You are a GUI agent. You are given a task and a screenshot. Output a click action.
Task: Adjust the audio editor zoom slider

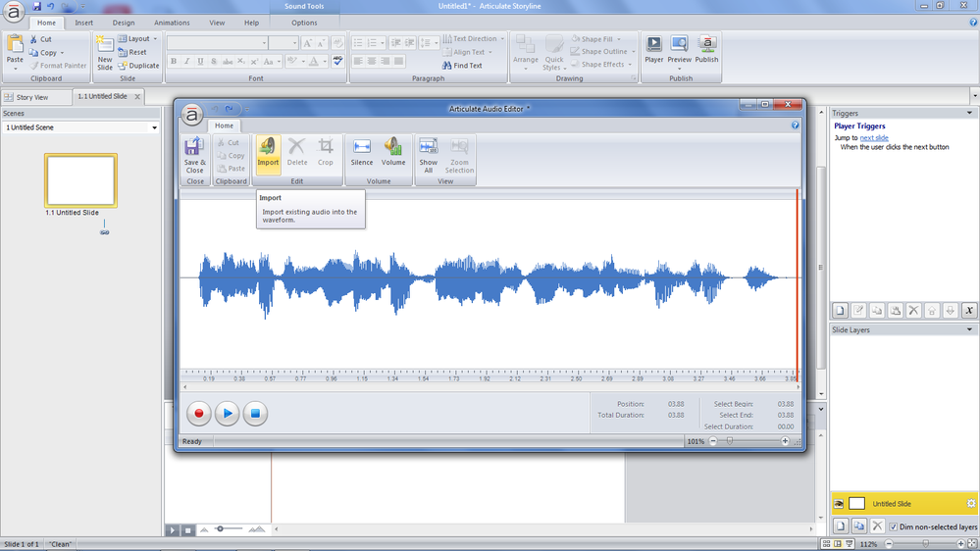(x=729, y=442)
